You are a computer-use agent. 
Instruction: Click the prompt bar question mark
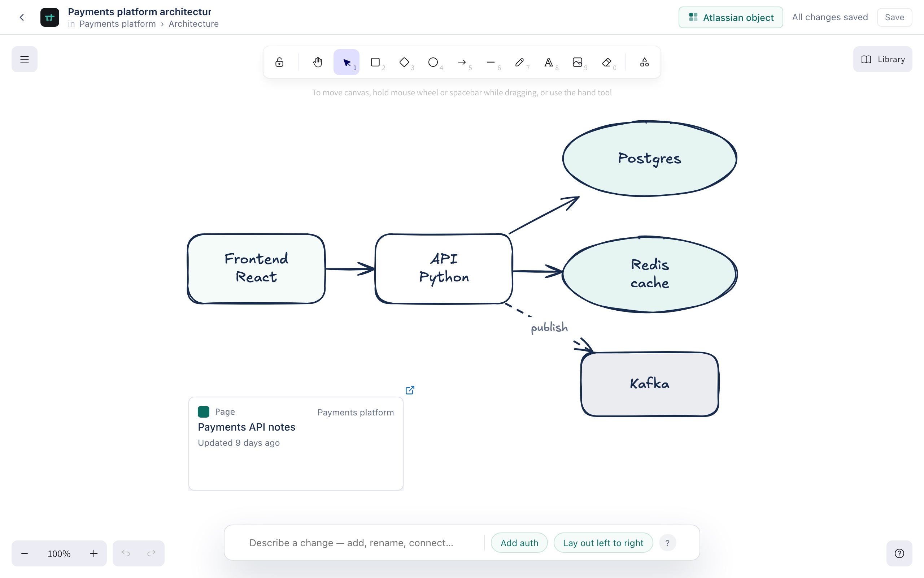pos(667,543)
